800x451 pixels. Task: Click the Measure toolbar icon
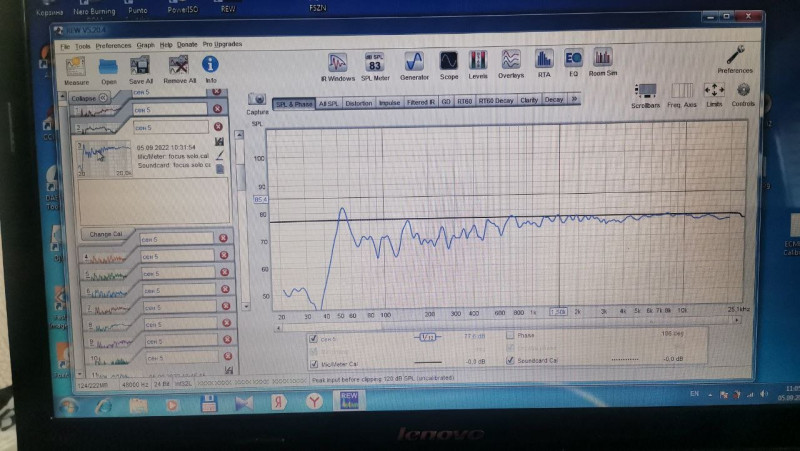(x=76, y=67)
